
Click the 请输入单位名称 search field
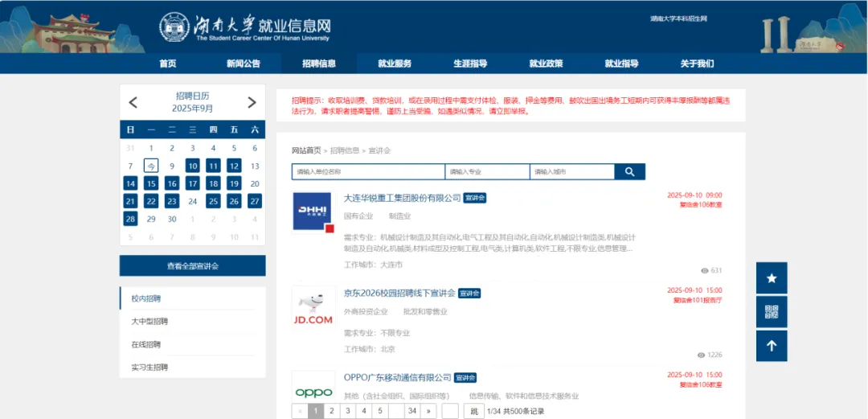(368, 172)
